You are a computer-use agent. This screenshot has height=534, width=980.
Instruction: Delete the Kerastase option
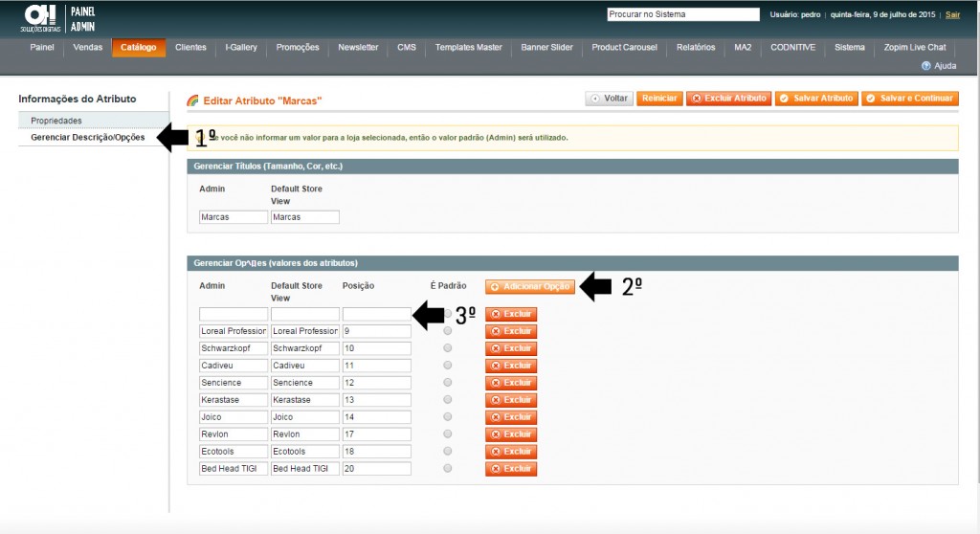pos(511,400)
